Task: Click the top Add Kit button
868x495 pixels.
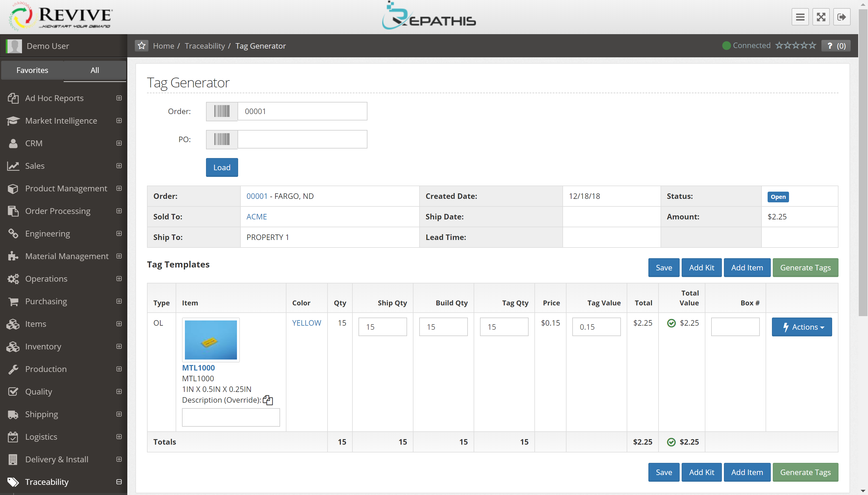Action: [x=702, y=267]
